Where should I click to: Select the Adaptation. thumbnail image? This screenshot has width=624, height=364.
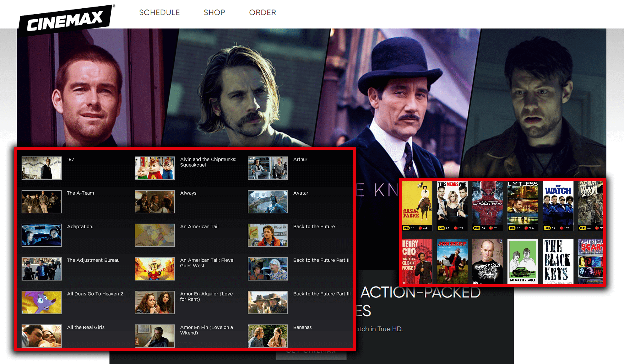pyautogui.click(x=42, y=235)
